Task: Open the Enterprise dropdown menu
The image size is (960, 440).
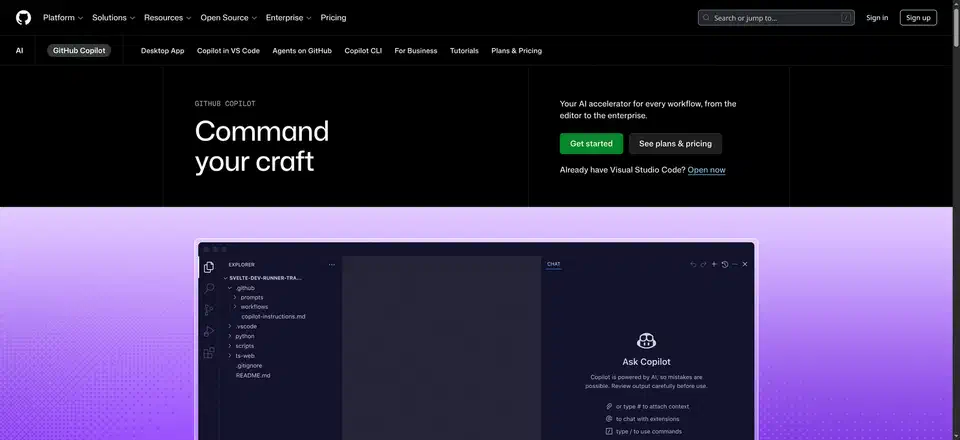Action: [x=288, y=18]
